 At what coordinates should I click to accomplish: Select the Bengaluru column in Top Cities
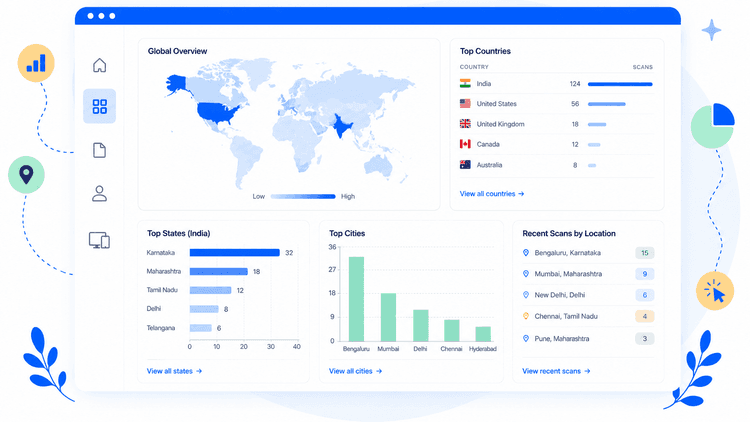[356, 299]
